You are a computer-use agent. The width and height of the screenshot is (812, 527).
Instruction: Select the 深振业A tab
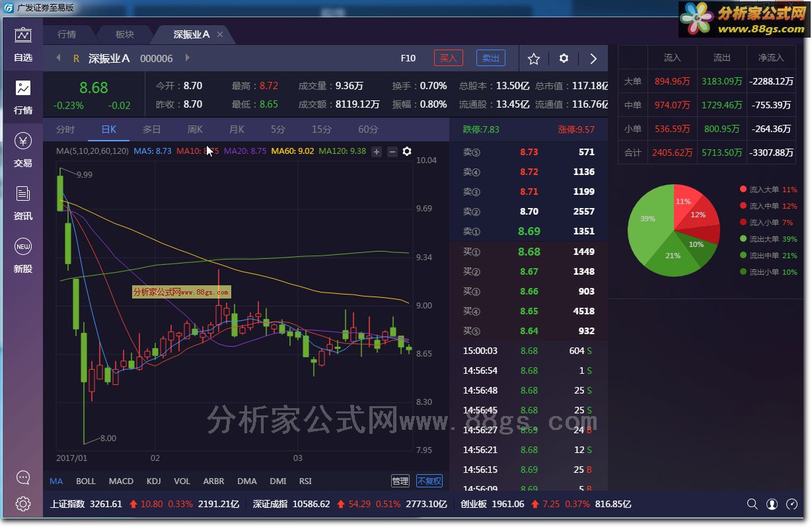pyautogui.click(x=191, y=34)
